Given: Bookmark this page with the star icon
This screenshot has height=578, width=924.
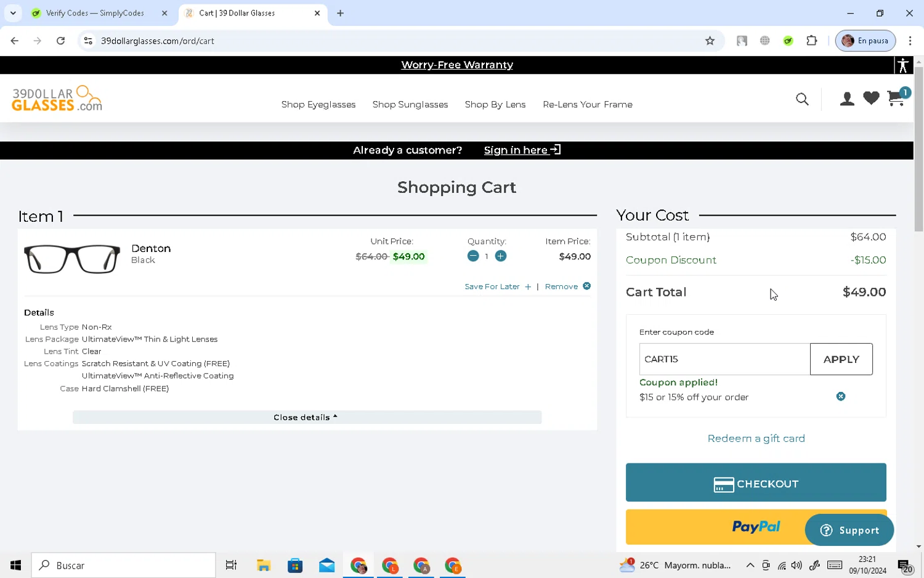Looking at the screenshot, I should [x=710, y=41].
